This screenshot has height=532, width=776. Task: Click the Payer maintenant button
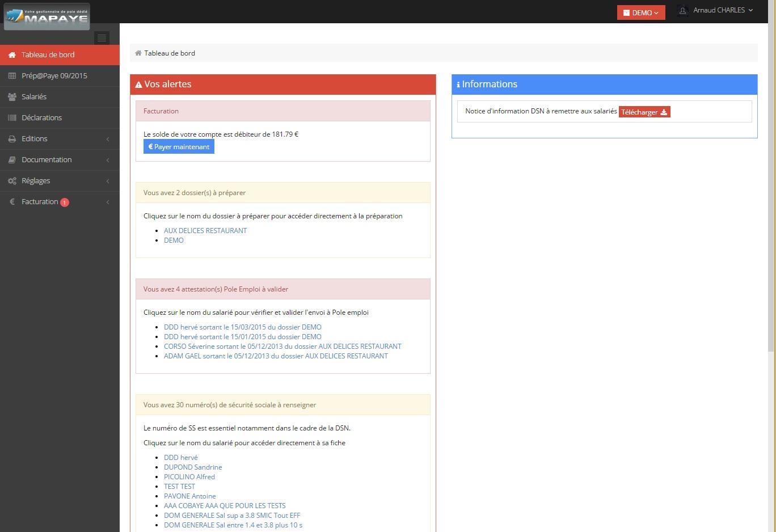coord(179,146)
